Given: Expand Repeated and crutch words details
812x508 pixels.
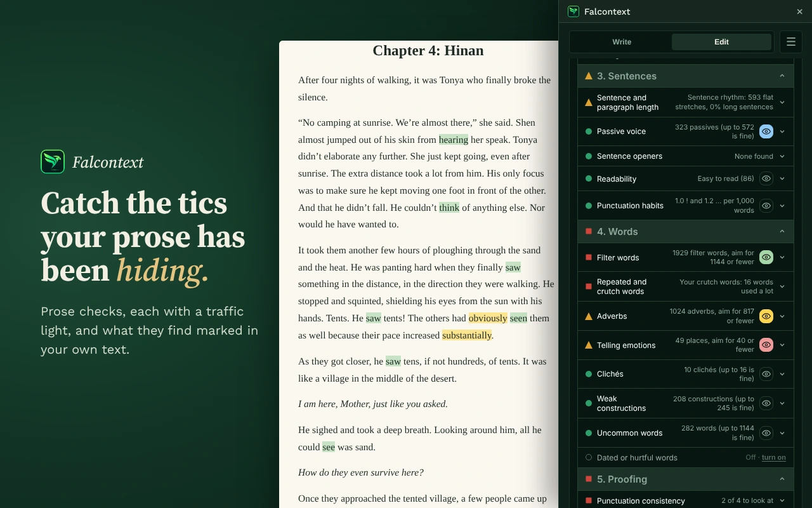Looking at the screenshot, I should [782, 286].
